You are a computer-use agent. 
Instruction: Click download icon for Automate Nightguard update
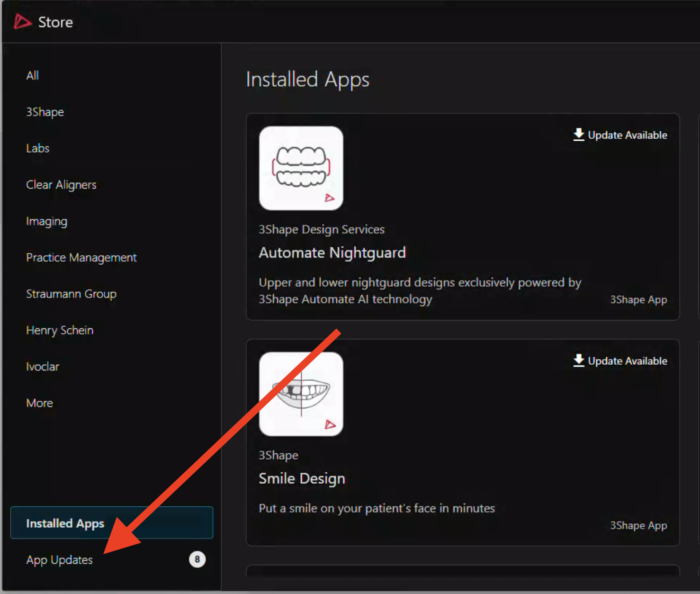(578, 135)
